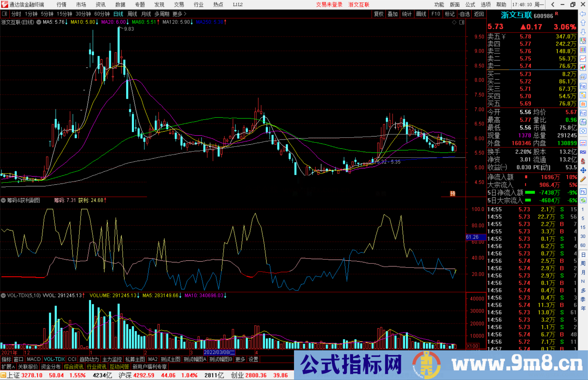
Task: Click the back arrow sidebar icon
Action: tap(583, 14)
